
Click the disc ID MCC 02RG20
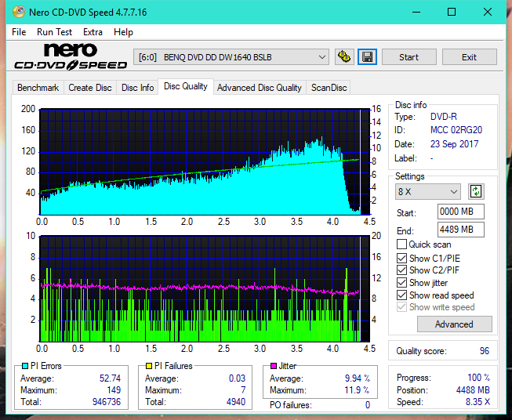point(456,130)
